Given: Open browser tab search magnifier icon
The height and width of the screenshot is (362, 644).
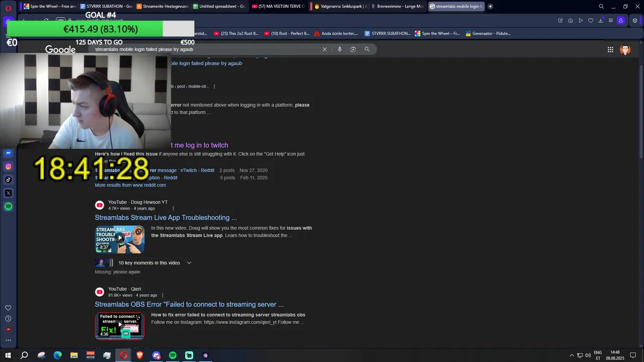Looking at the screenshot, I should pyautogui.click(x=601, y=7).
